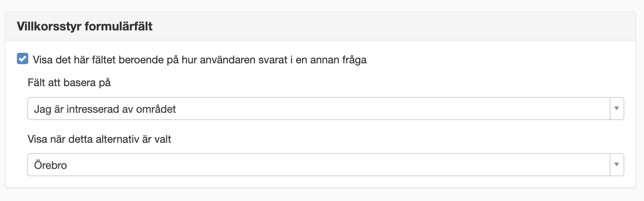Click 'Visa när detta alternativ är valt' label
Image resolution: width=644 pixels, height=201 pixels.
pyautogui.click(x=99, y=139)
